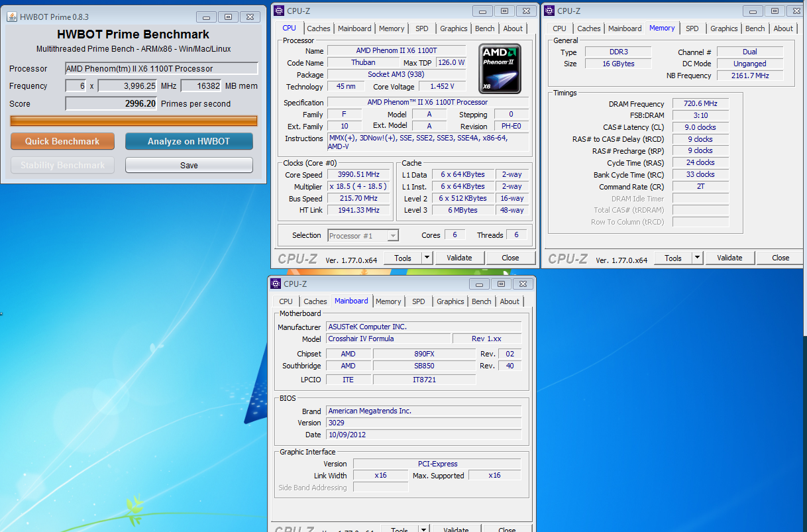Image resolution: width=807 pixels, height=532 pixels.
Task: Click the 16382 MB mem field
Action: (201, 86)
